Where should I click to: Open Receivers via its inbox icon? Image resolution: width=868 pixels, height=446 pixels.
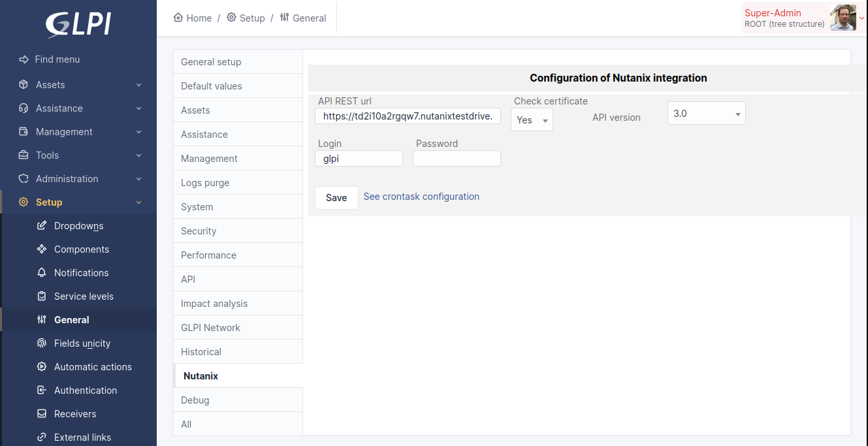(40, 413)
